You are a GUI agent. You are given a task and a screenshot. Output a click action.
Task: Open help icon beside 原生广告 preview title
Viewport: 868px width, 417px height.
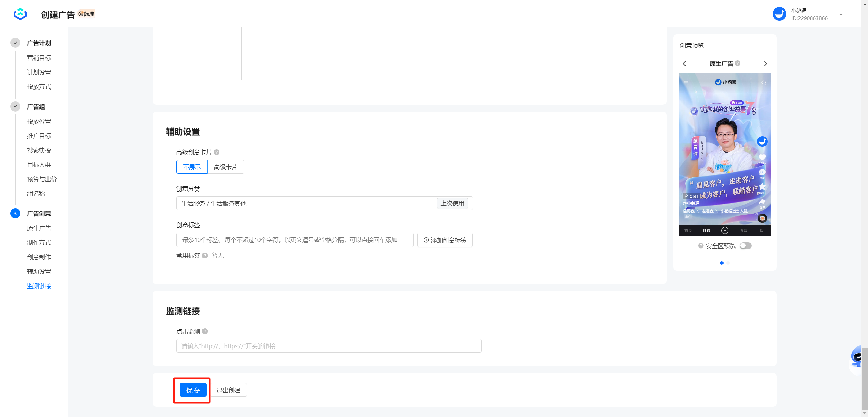click(738, 63)
